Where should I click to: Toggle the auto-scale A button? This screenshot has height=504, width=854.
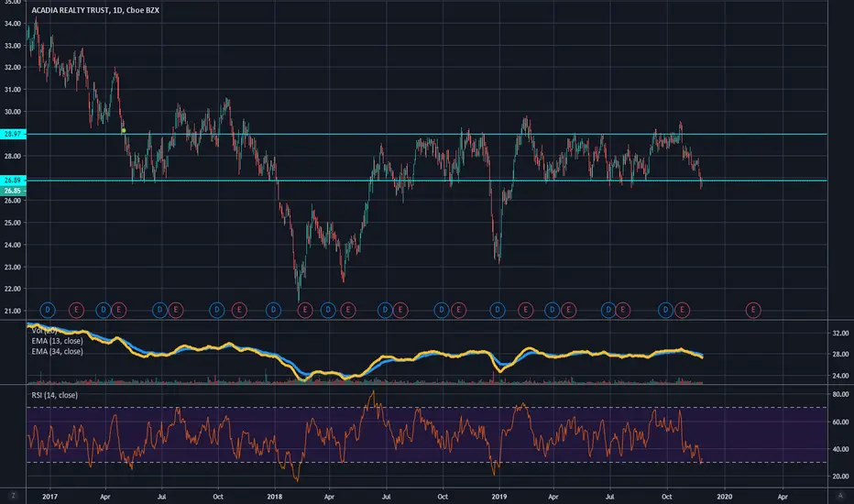tap(839, 496)
